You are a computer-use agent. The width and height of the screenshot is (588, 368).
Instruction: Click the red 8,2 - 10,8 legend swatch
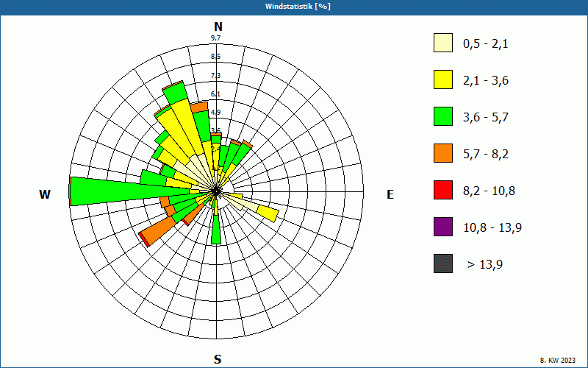[x=443, y=190]
